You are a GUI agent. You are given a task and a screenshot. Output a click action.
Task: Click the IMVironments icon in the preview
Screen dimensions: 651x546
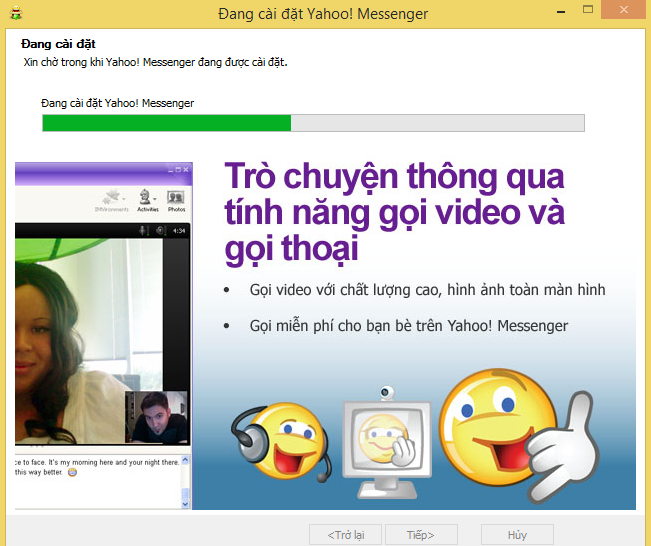[x=112, y=201]
